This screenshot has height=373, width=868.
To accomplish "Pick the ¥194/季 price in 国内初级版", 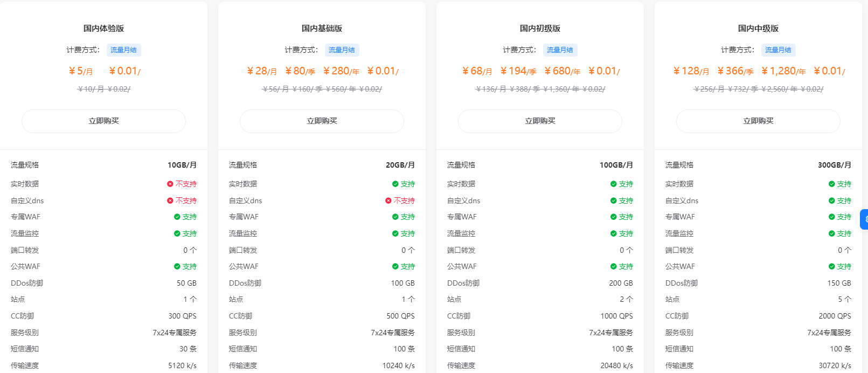I will (518, 71).
